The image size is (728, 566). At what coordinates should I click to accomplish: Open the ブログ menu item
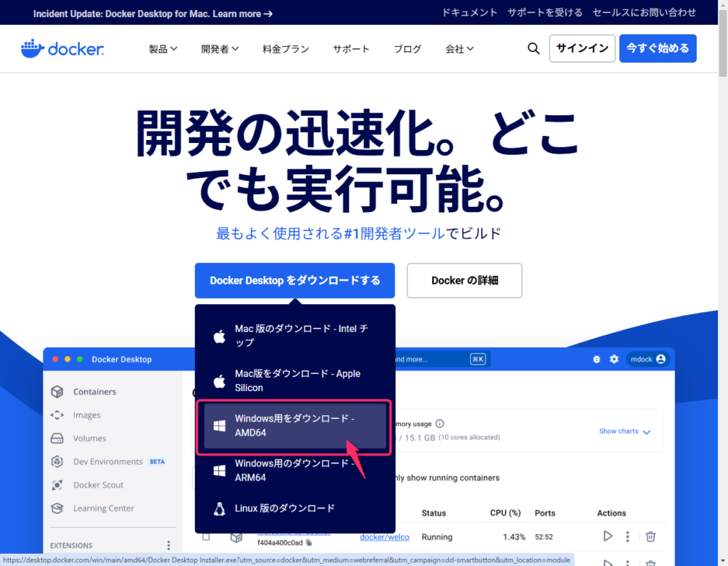tap(407, 49)
